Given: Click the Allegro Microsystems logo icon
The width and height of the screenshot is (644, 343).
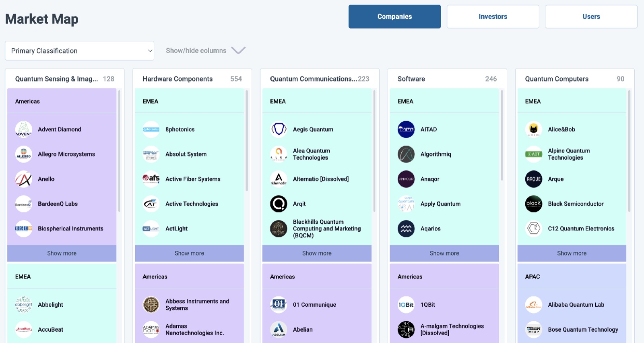Looking at the screenshot, I should (x=23, y=154).
